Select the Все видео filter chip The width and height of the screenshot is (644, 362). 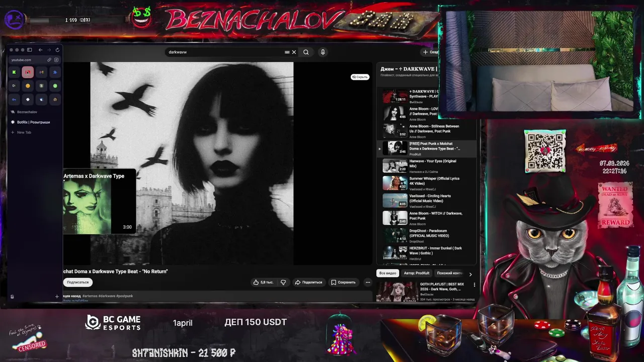[388, 274]
